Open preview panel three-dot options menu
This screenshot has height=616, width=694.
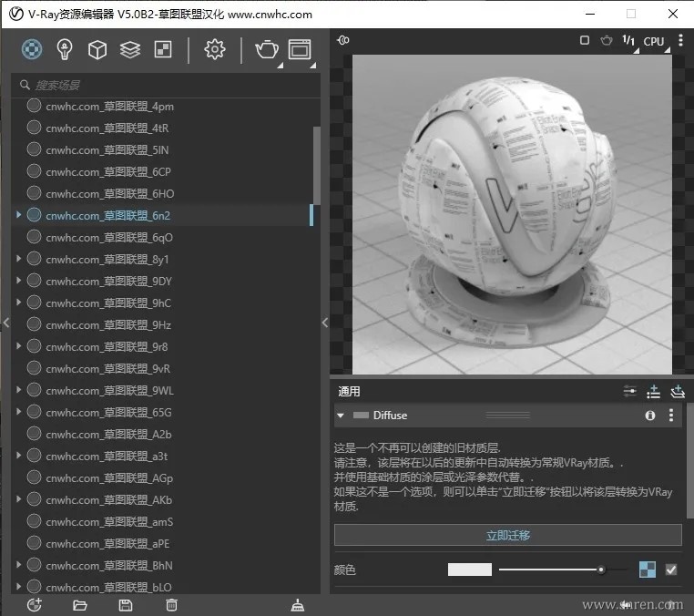point(680,40)
